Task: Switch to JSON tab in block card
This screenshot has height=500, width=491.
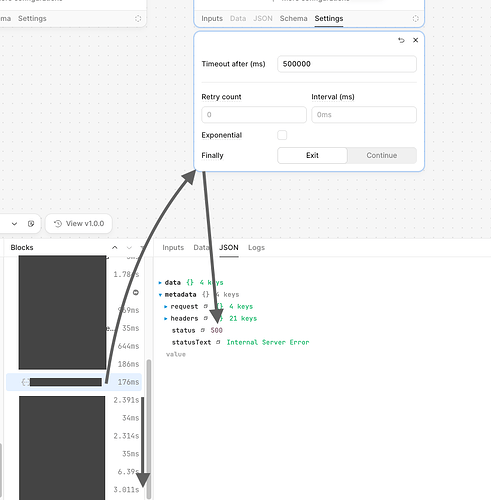Action: (x=263, y=19)
